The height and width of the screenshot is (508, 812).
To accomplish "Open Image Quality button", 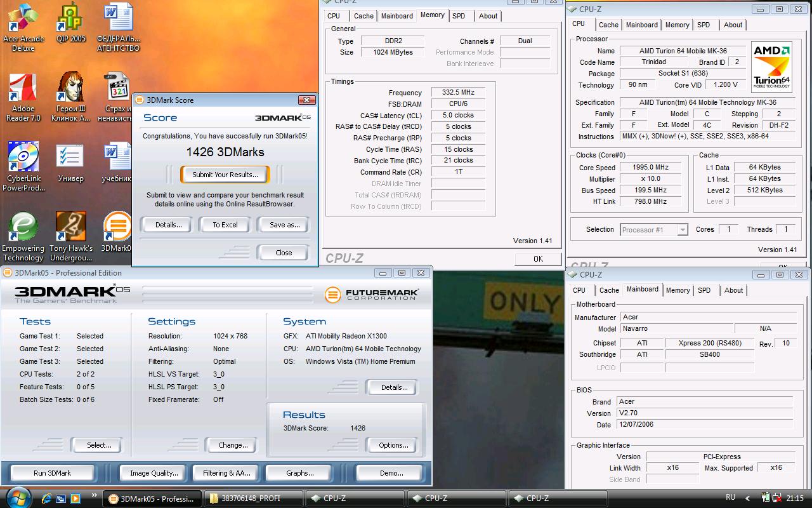I will pos(154,473).
